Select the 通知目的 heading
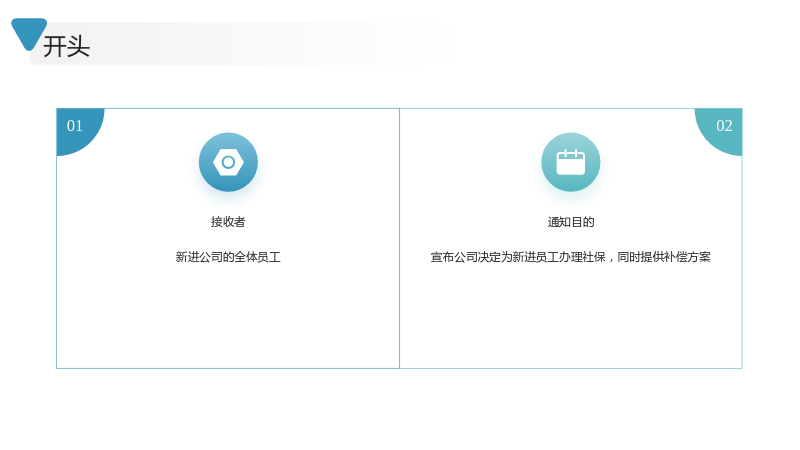Viewport: 800px width, 450px height. 571,222
